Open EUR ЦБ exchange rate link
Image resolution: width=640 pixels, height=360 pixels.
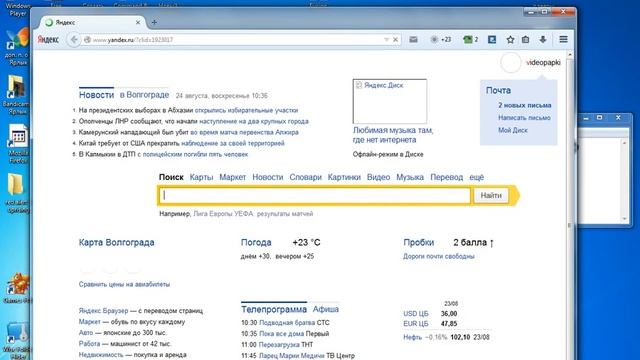[416, 324]
